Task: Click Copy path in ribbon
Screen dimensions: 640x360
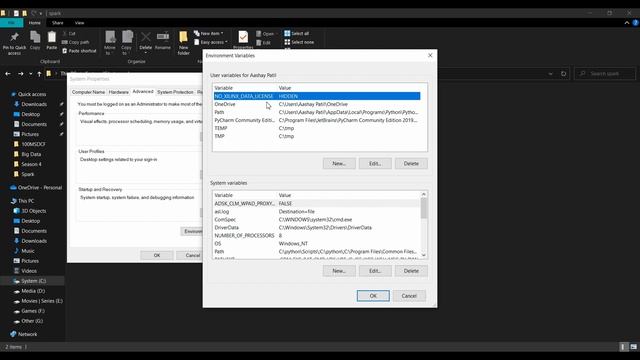Action: pyautogui.click(x=76, y=42)
